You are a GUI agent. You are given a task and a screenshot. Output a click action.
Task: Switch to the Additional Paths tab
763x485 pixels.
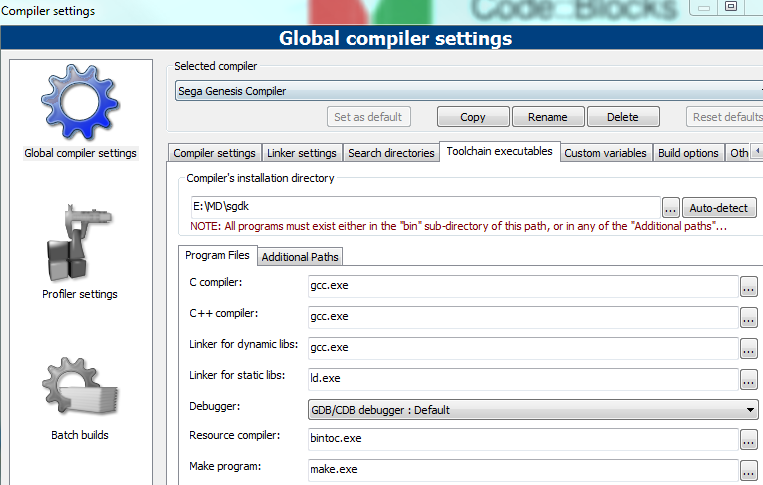point(300,257)
